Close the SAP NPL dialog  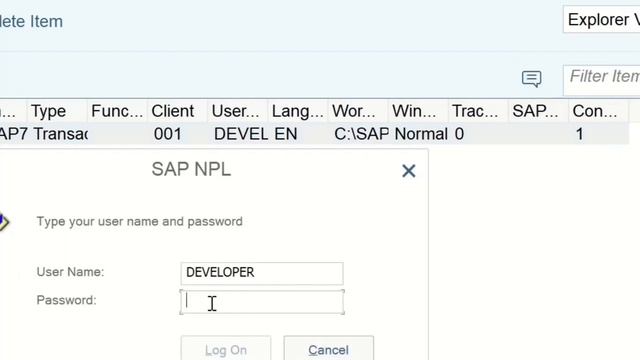[409, 171]
